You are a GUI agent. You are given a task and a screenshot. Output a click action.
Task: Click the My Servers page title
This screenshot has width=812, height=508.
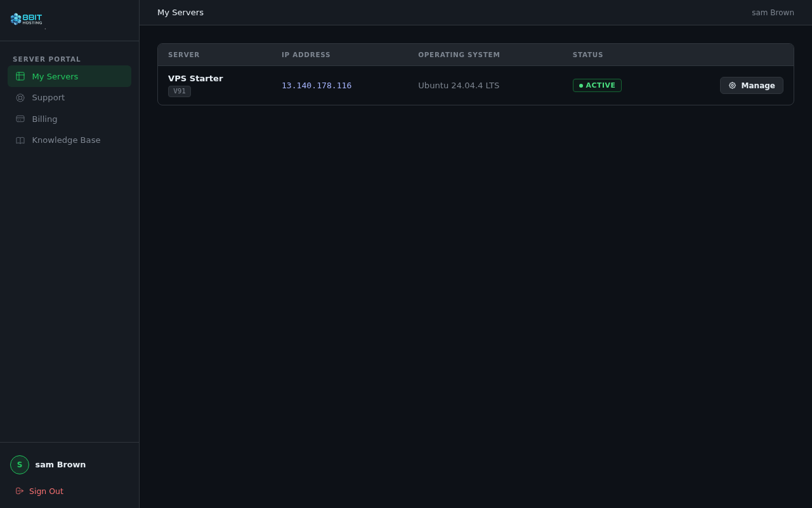coord(180,13)
